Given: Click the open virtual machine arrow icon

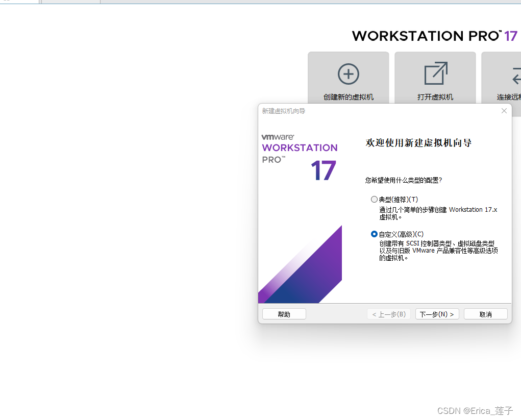Looking at the screenshot, I should click(x=436, y=73).
